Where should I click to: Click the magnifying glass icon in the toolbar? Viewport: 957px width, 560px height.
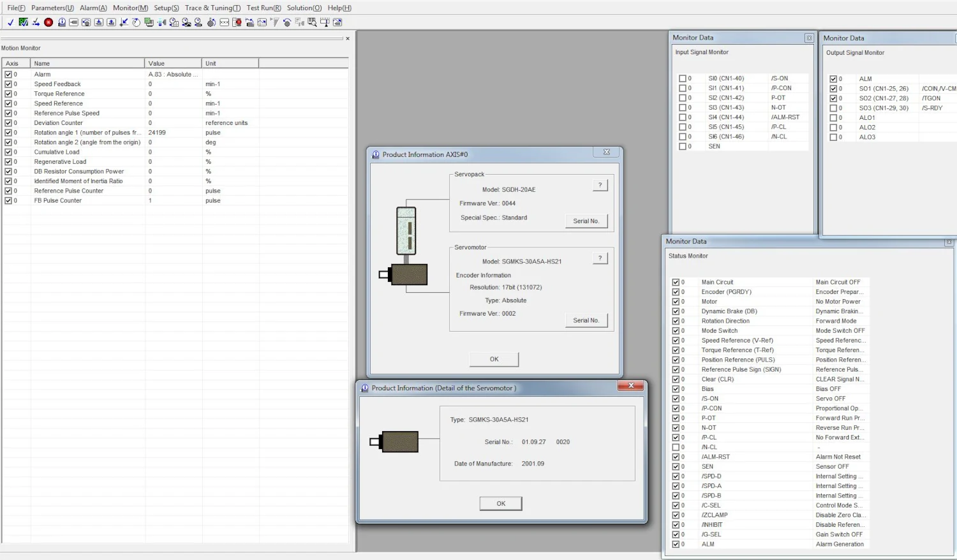click(312, 22)
